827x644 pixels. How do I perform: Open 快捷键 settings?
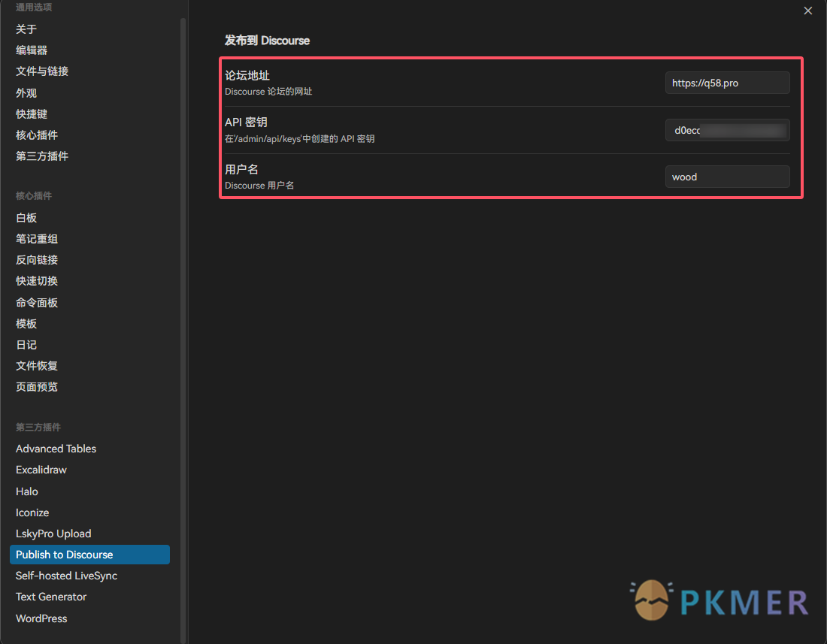(x=31, y=113)
